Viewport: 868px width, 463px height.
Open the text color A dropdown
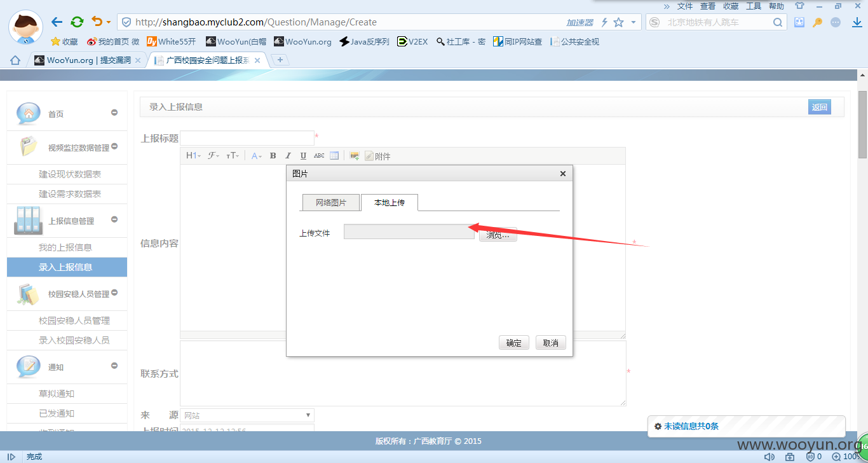pyautogui.click(x=257, y=156)
